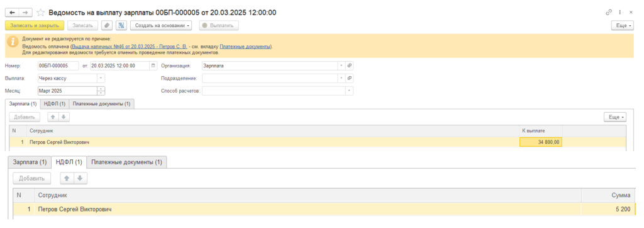Expand Создать на основании dropdown
Viewport: 644px width, 228px height.
tap(162, 26)
